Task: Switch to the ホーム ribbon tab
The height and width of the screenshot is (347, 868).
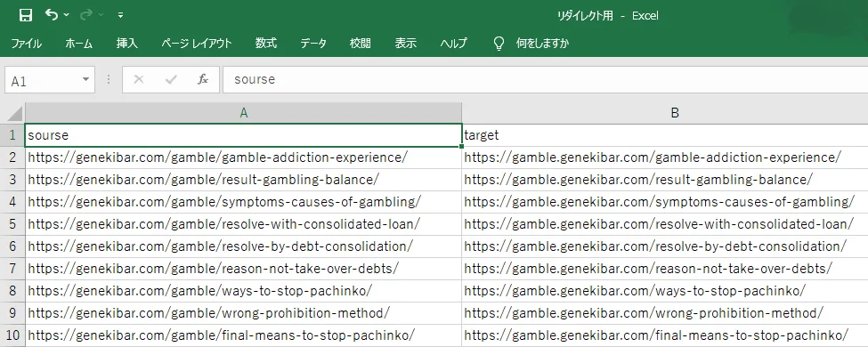Action: 78,44
